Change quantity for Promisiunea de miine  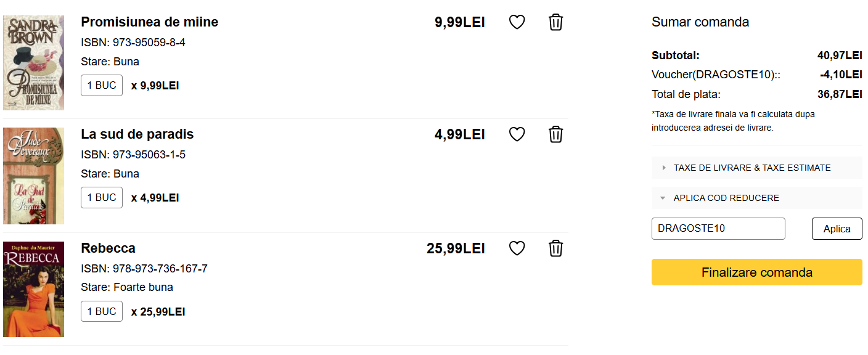pos(102,86)
